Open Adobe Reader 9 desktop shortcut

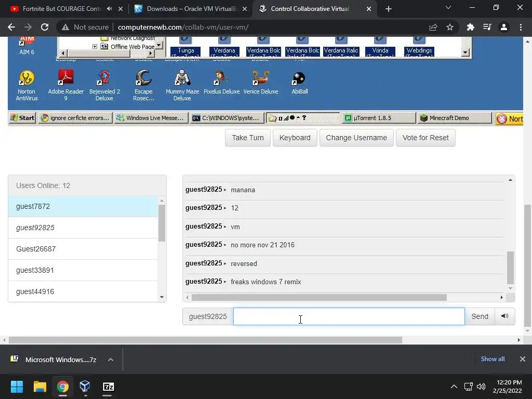click(65, 85)
